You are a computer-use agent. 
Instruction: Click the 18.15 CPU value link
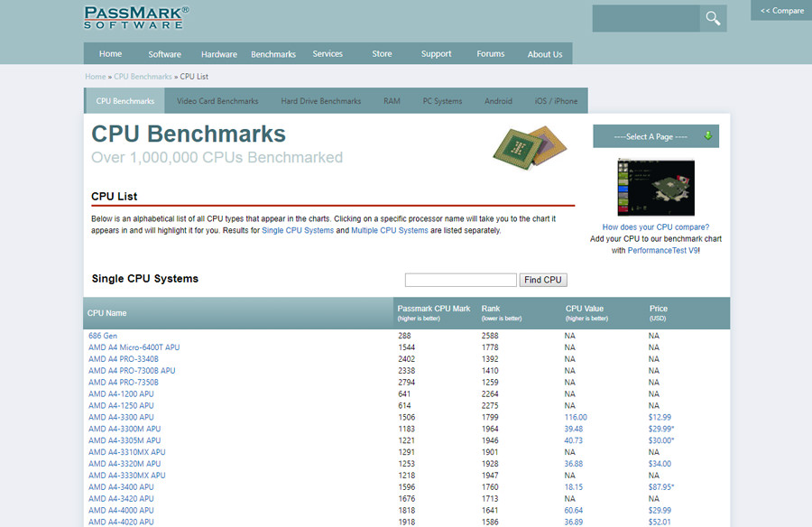tap(573, 487)
